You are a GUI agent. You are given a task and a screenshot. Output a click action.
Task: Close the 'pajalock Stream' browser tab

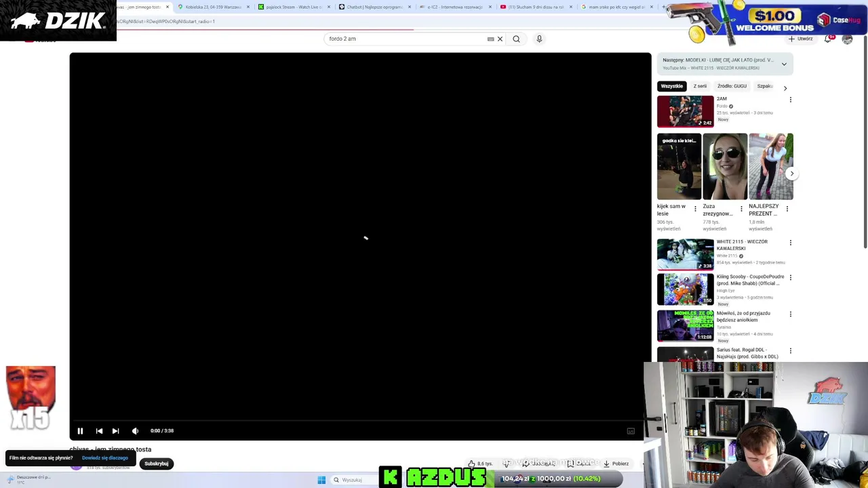point(329,7)
